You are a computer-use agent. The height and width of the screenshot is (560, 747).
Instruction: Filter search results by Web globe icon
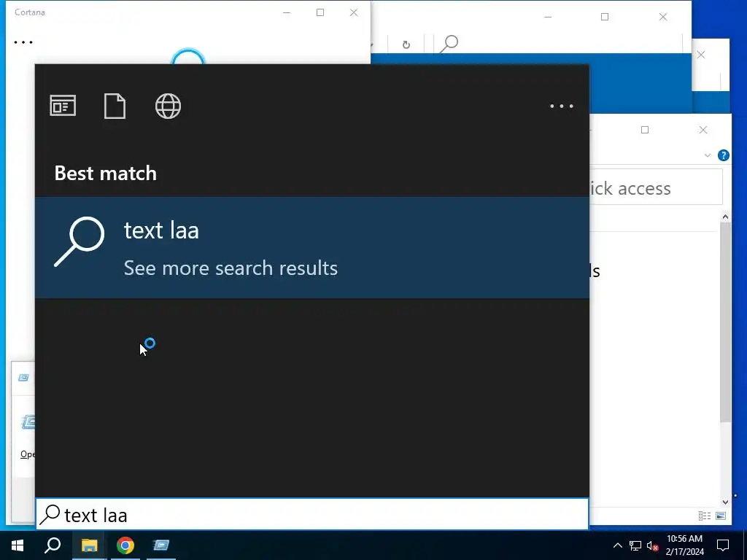[169, 106]
